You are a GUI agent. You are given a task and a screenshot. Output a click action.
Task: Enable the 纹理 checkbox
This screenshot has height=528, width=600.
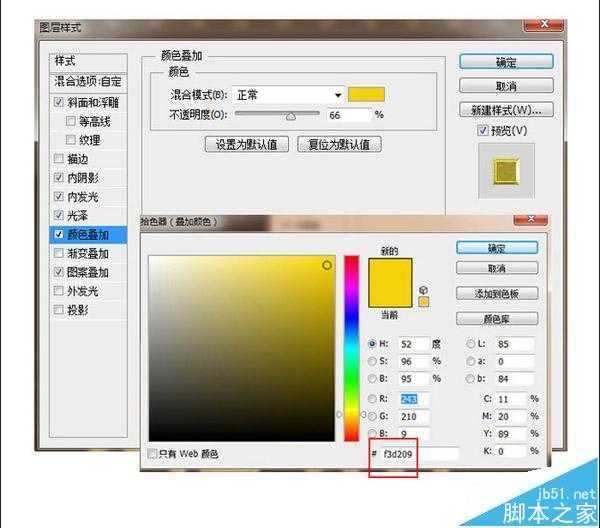click(70, 140)
